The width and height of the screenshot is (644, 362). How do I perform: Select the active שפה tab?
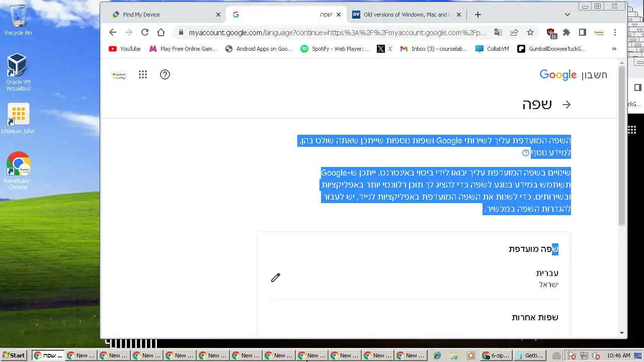click(x=287, y=15)
